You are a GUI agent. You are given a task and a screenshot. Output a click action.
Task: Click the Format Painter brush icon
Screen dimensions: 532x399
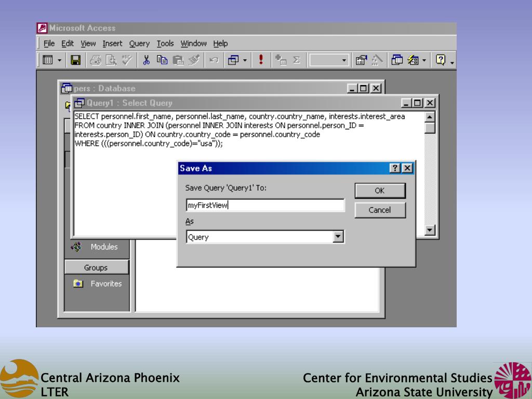click(x=194, y=60)
